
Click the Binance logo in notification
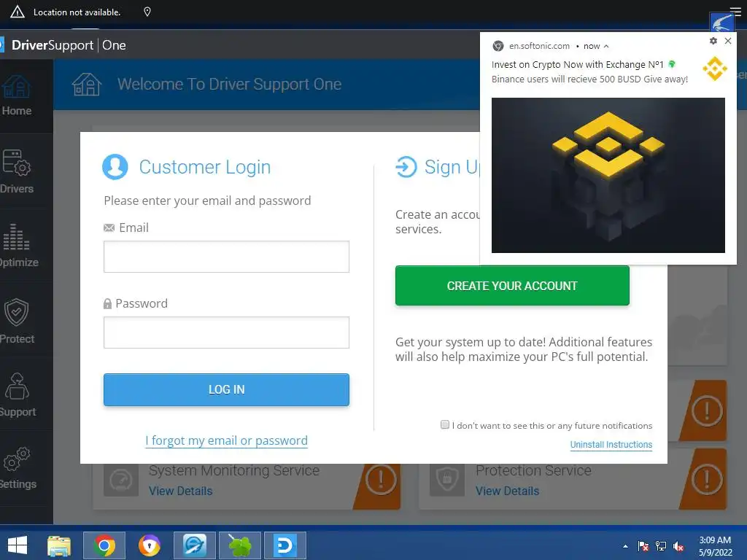point(715,69)
